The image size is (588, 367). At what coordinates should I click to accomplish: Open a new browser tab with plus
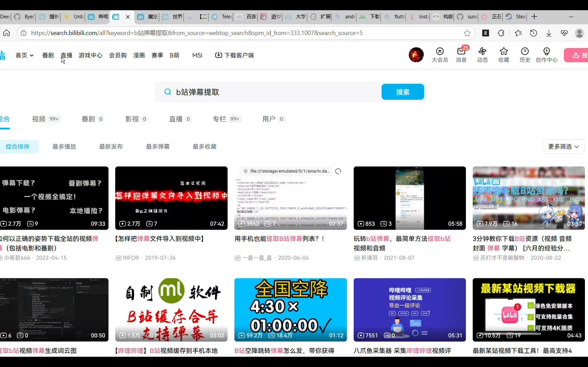coord(534,17)
